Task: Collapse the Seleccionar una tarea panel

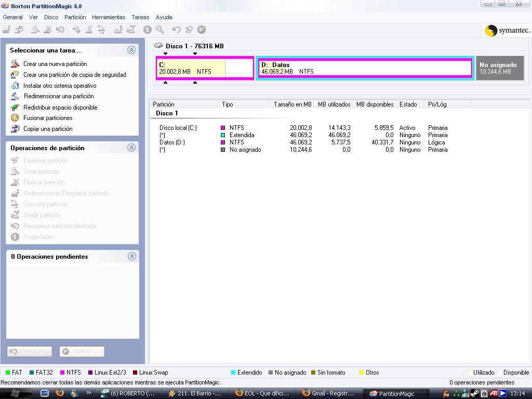Action: 131,50
